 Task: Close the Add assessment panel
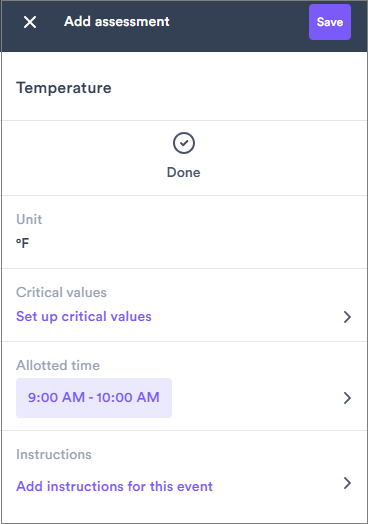point(30,22)
